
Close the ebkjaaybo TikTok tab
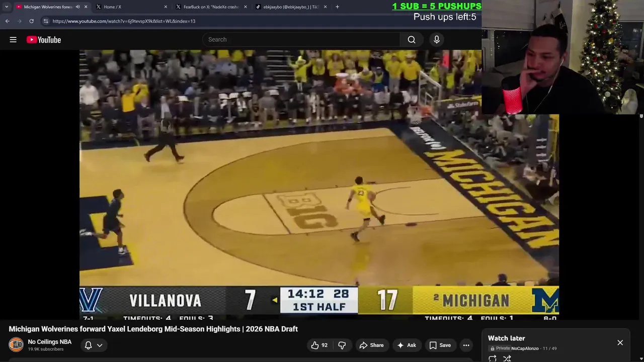[325, 7]
